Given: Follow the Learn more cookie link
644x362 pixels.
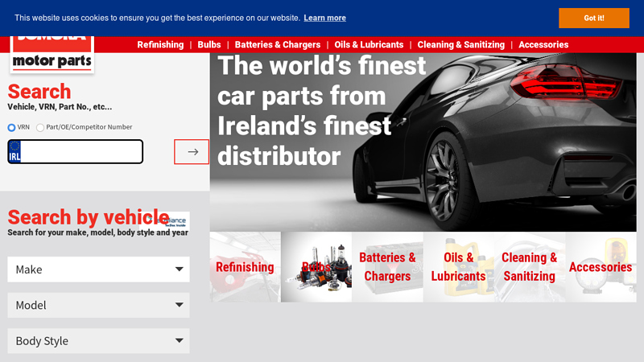Looking at the screenshot, I should tap(325, 18).
